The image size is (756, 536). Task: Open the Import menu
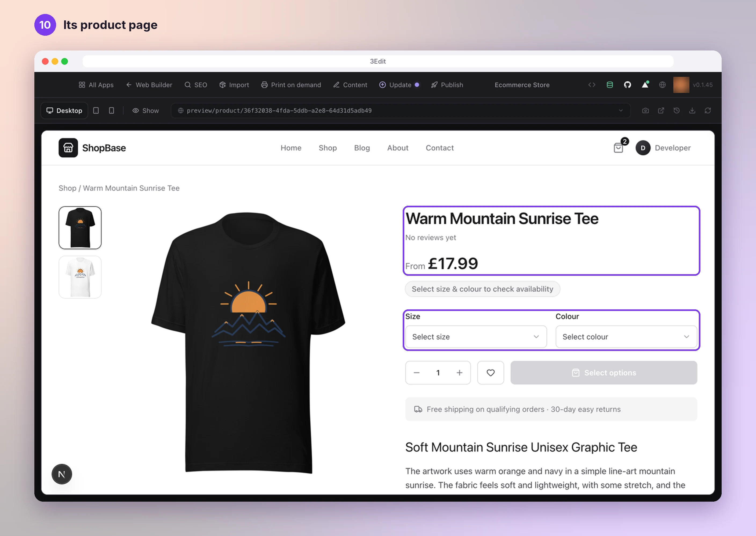[234, 85]
